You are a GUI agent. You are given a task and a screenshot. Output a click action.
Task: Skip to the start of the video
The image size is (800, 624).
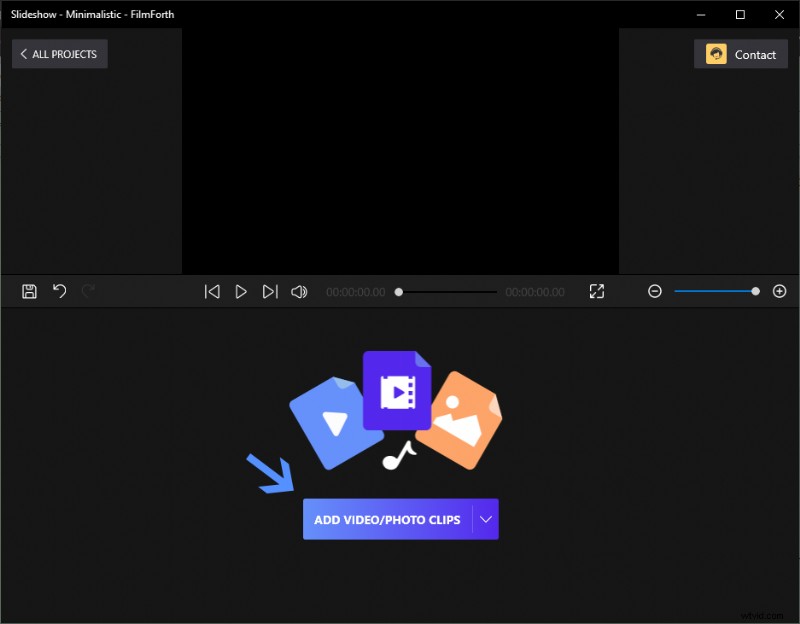click(x=212, y=291)
